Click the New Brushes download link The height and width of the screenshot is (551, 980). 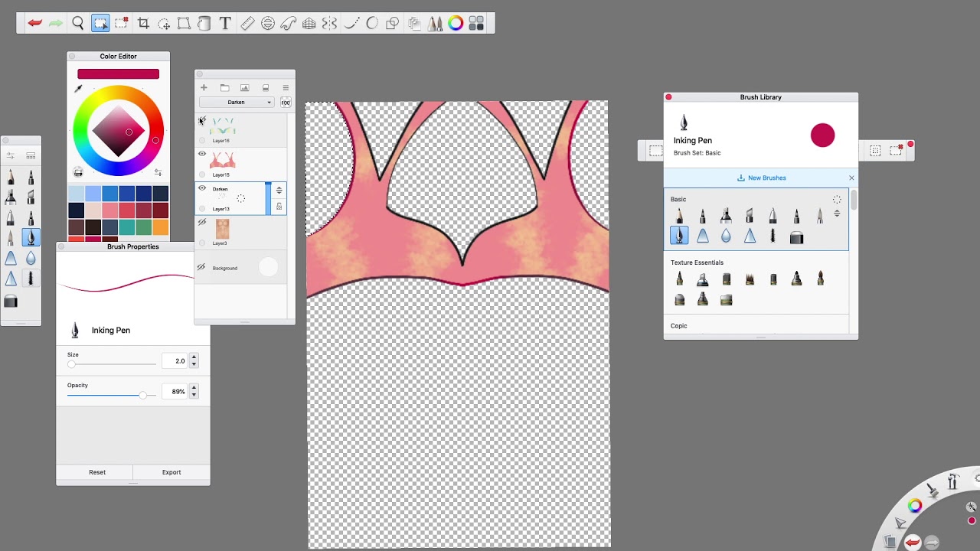pos(762,178)
